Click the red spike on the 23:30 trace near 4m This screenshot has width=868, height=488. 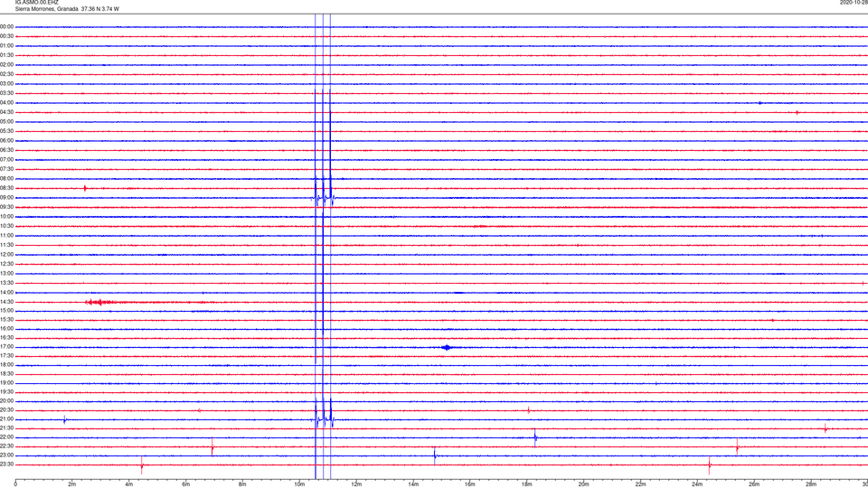coord(142,465)
